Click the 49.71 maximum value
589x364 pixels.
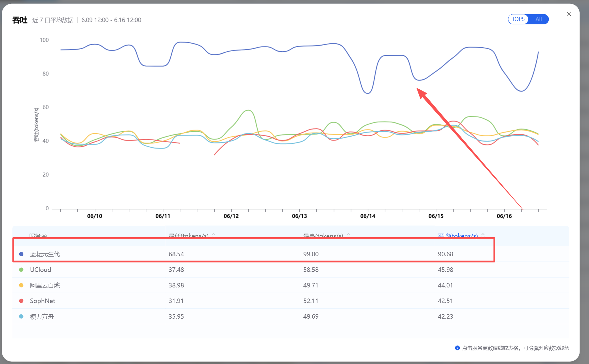tap(311, 285)
